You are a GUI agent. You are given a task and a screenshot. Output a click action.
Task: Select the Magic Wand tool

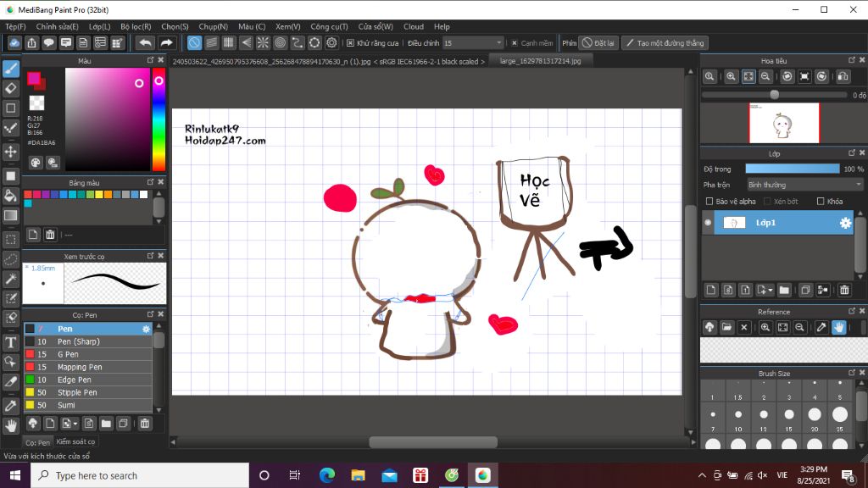coord(10,279)
